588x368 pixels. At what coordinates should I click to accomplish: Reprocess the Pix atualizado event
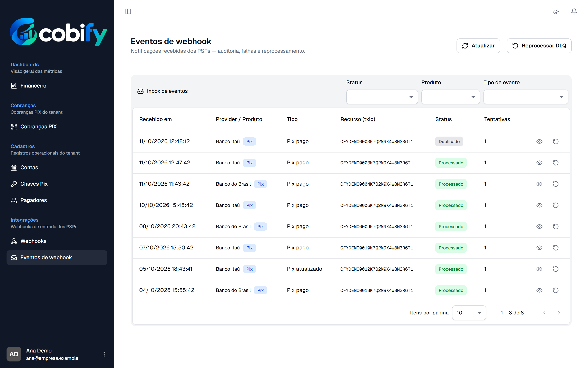click(556, 269)
